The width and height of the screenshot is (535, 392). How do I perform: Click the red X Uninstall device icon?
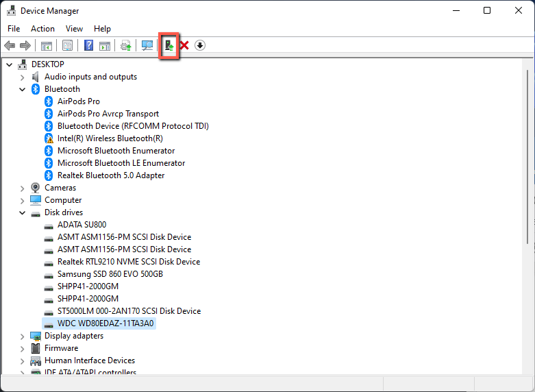(184, 45)
